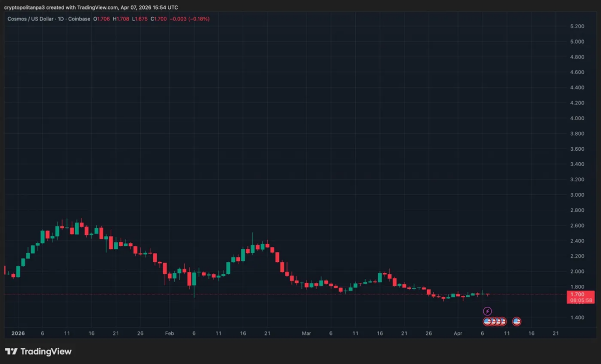Click the red 1.700 price tag on axis
This screenshot has width=601, height=364.
tap(577, 294)
